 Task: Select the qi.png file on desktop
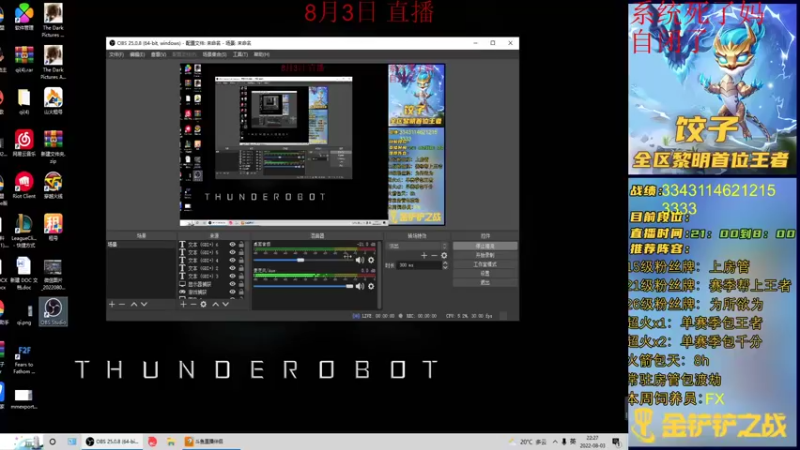tap(24, 314)
